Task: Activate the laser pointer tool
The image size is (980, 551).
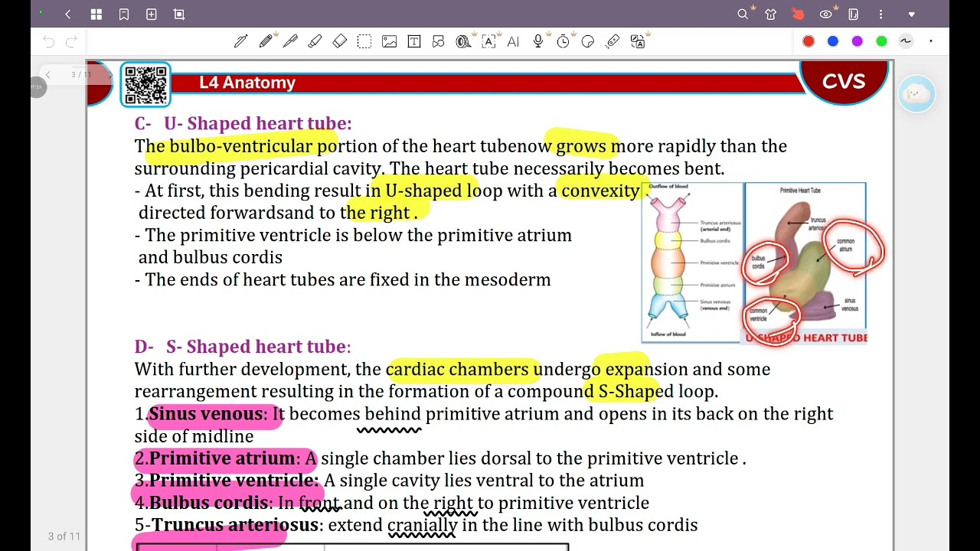Action: pyautogui.click(x=612, y=41)
